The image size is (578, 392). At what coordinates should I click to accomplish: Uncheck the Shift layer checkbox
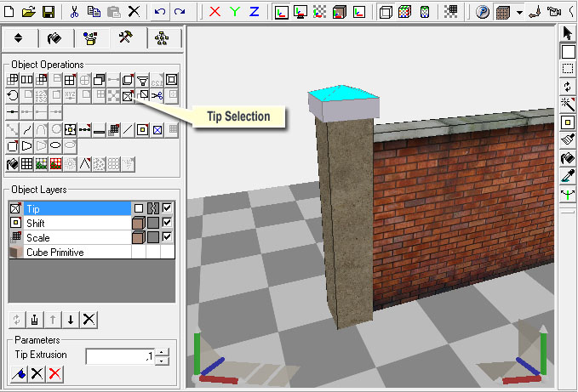click(x=168, y=223)
